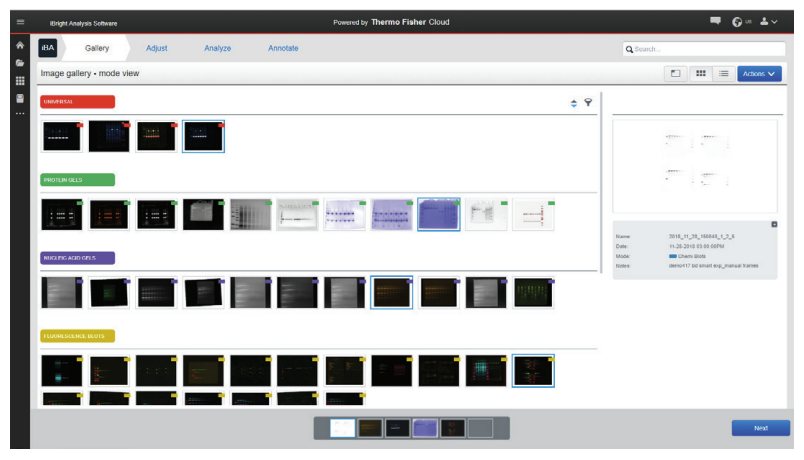Click the iBA logo button
Viewport: 804px width, 460px height.
48,48
